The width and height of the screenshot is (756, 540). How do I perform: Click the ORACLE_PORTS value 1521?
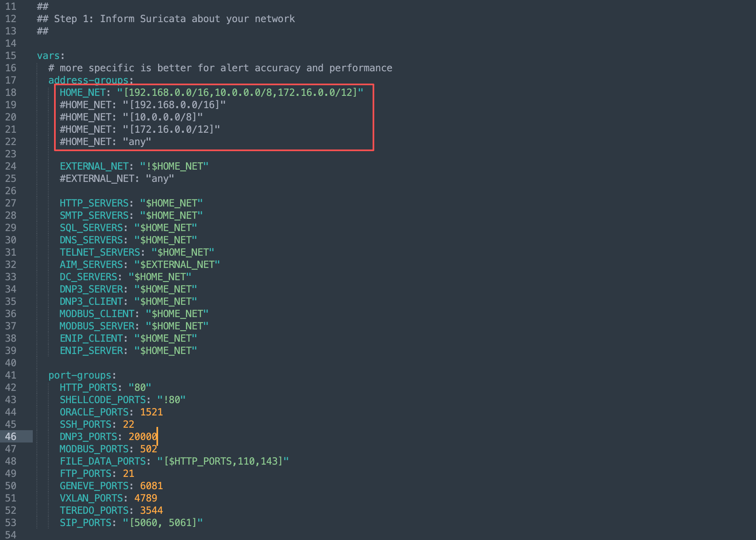pos(151,412)
